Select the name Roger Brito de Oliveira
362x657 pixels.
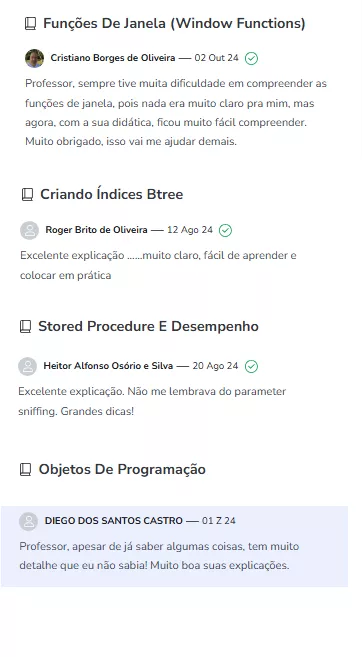point(96,230)
